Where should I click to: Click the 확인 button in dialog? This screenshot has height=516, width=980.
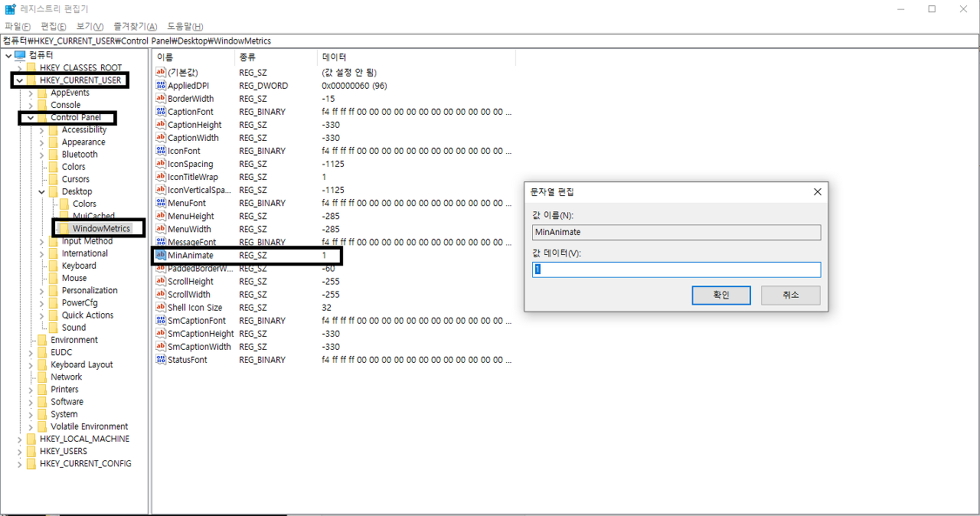tap(721, 295)
